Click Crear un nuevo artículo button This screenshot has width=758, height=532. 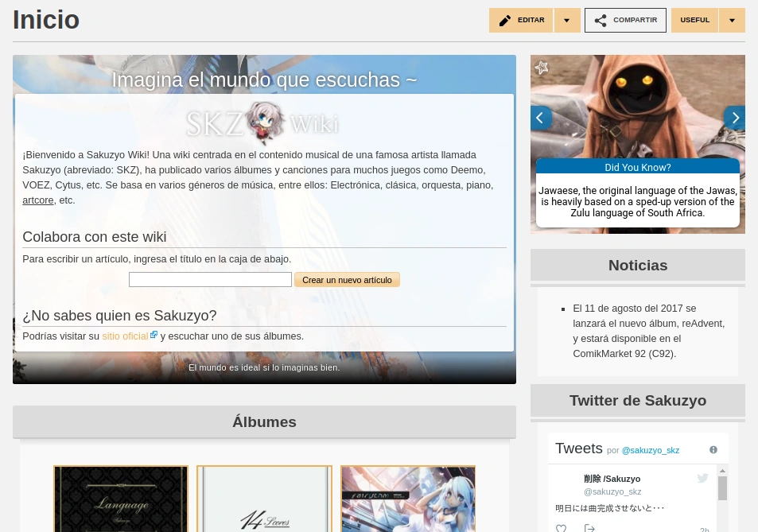point(347,280)
